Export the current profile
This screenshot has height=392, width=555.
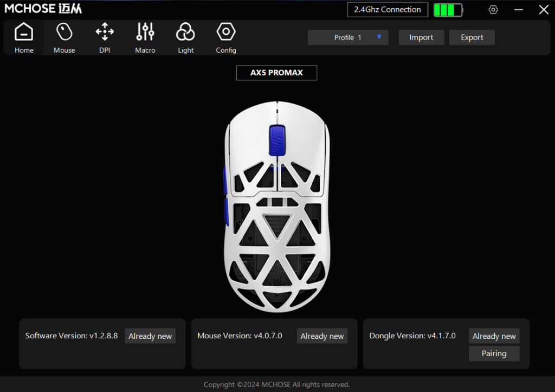click(x=472, y=37)
